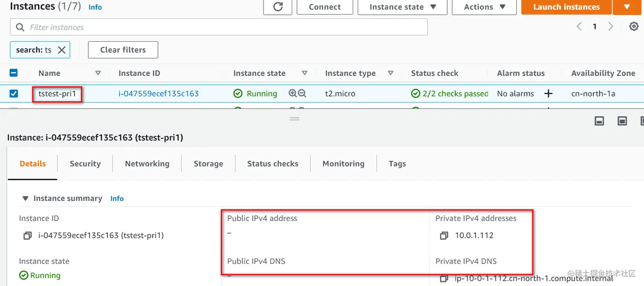Click the cn-north-1a zone cell
The width and height of the screenshot is (644, 286).
pyautogui.click(x=593, y=94)
